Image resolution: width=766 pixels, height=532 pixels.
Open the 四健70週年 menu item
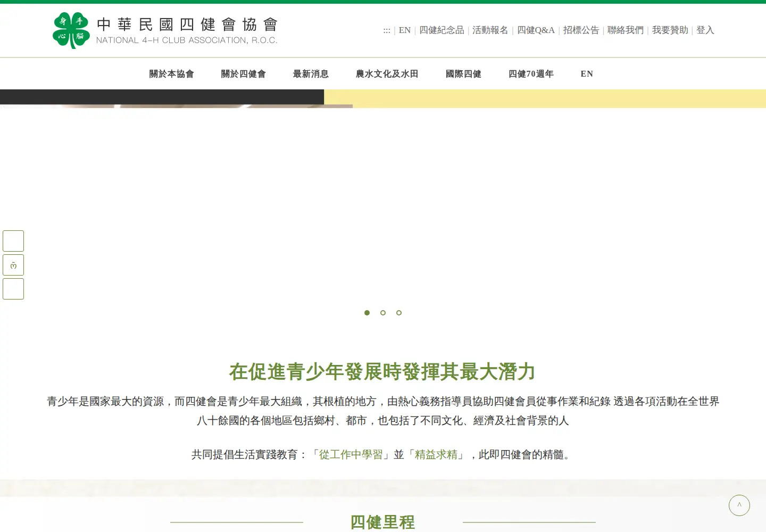click(x=531, y=74)
